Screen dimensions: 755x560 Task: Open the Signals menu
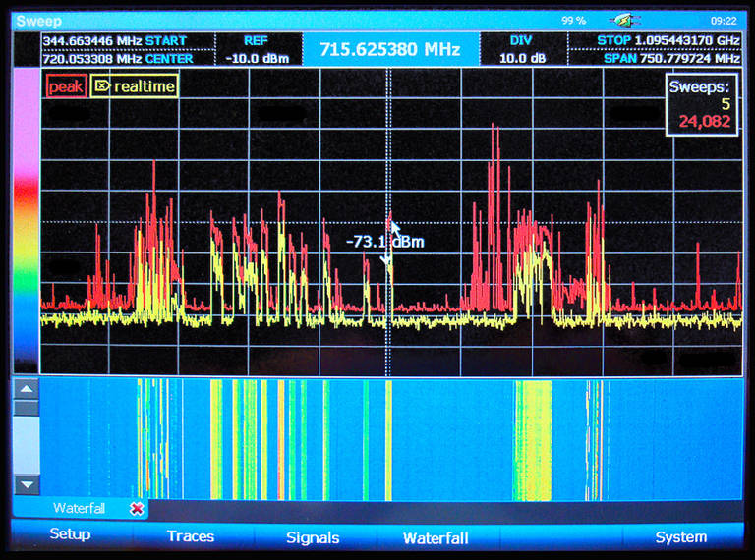click(x=313, y=537)
